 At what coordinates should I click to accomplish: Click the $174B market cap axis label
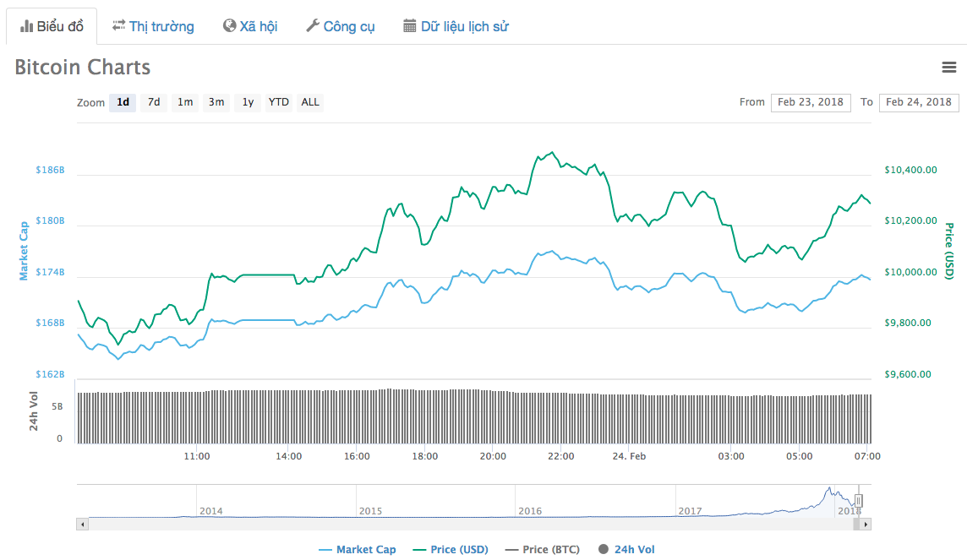[x=50, y=272]
